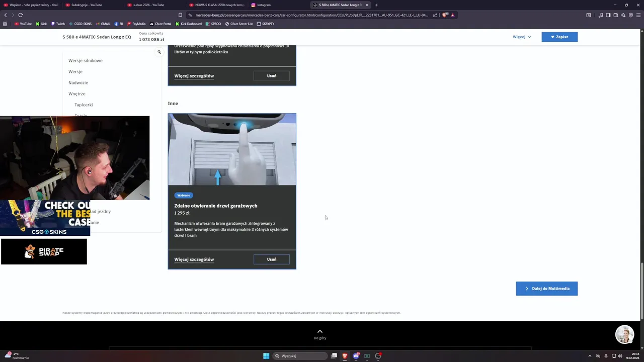
Task: Open the SKRYPTY bookmark
Action: 266,24
